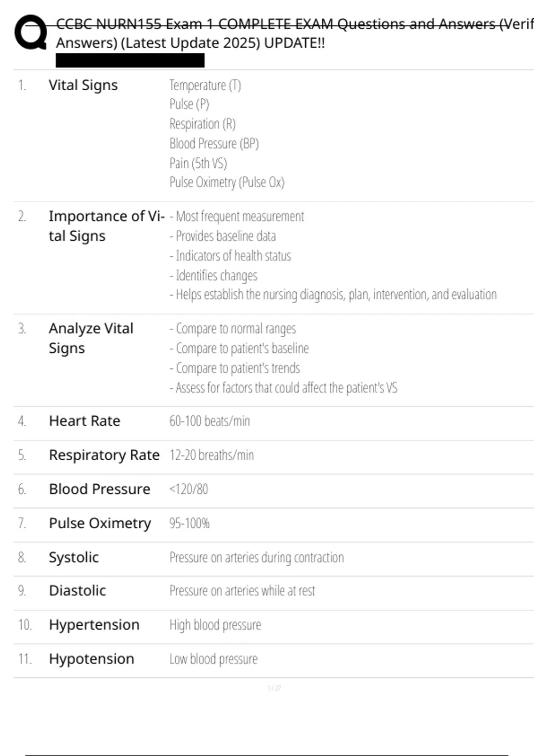Click the Respiratory Rate term

pyautogui.click(x=104, y=455)
